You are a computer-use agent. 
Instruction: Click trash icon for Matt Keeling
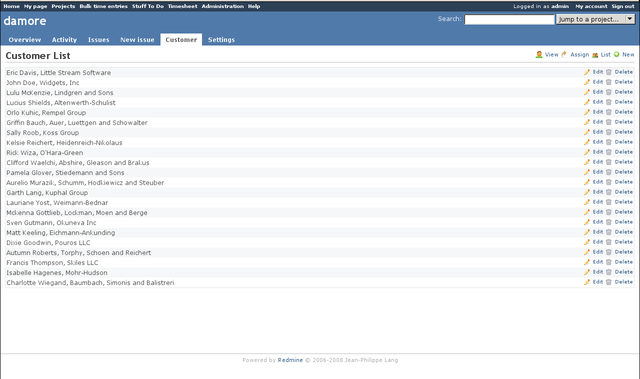609,232
